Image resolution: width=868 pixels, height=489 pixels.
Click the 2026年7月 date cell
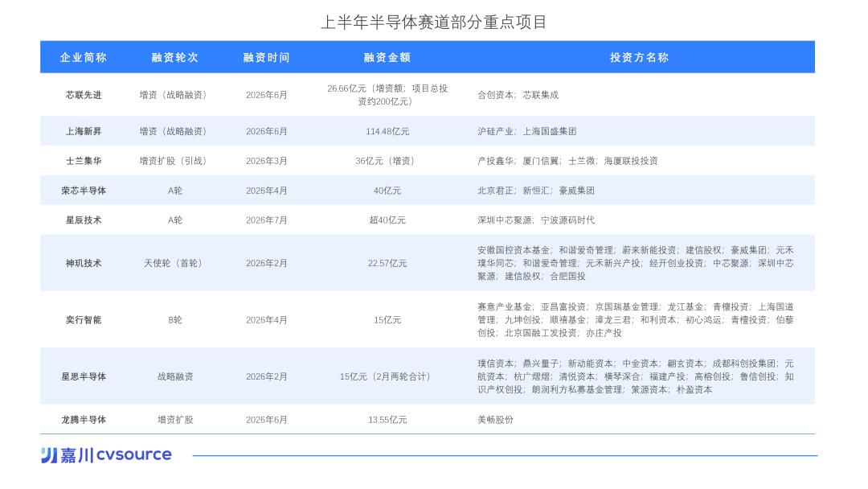pyautogui.click(x=266, y=220)
